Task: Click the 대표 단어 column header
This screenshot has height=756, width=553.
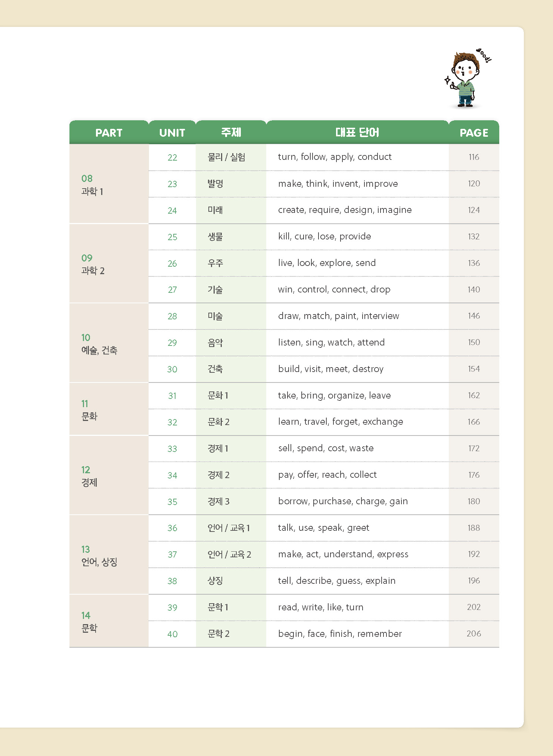Action: coord(357,132)
